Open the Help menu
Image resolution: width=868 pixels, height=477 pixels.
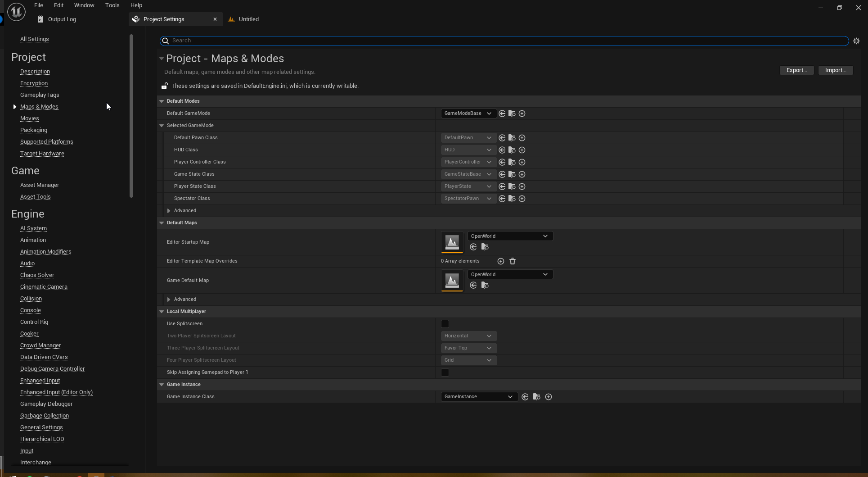(136, 5)
